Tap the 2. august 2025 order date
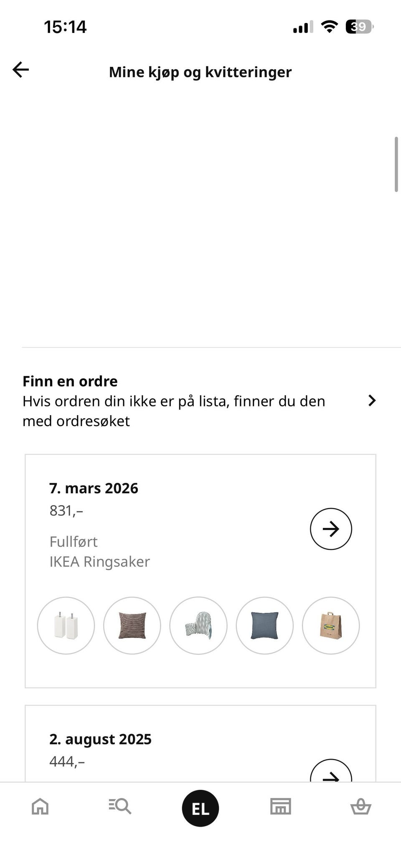Image resolution: width=401 pixels, height=868 pixels. [x=100, y=739]
